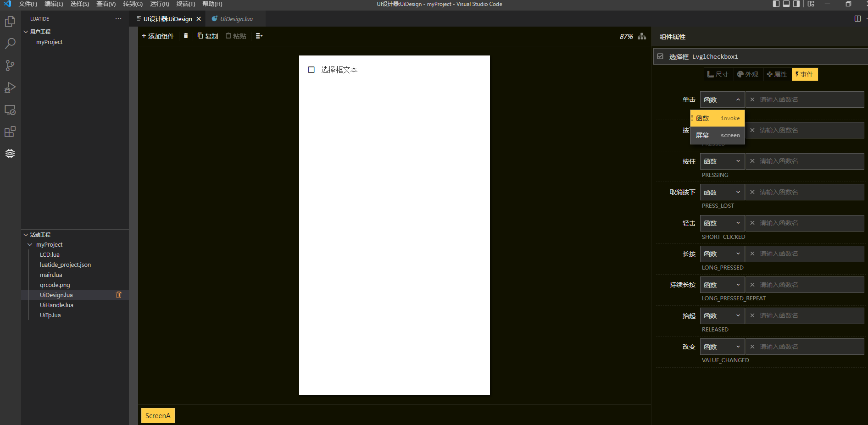This screenshot has height=425, width=868.
Task: Customize layout from title bar
Action: (x=811, y=4)
